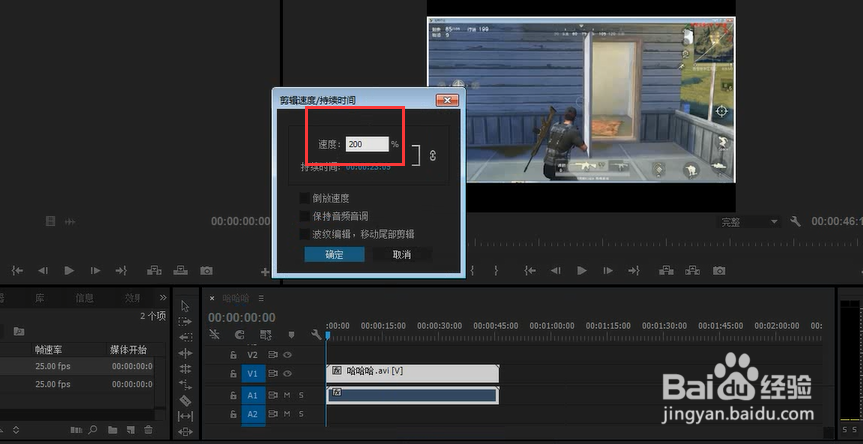The width and height of the screenshot is (863, 444).
Task: Select the Track Select Backward tool
Action: click(x=185, y=337)
